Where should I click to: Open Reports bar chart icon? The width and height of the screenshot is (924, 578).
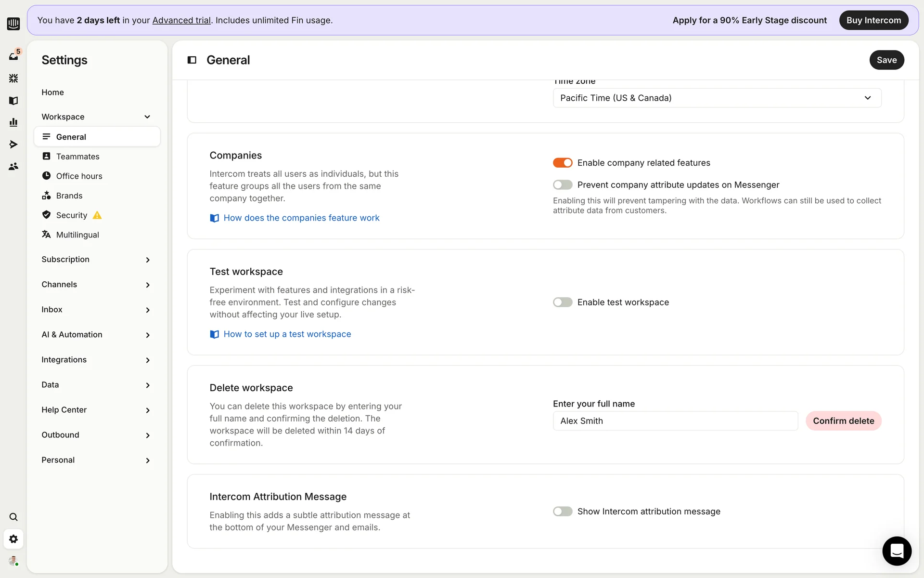[13, 122]
